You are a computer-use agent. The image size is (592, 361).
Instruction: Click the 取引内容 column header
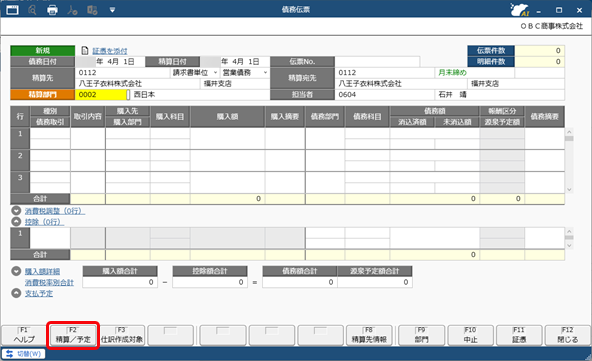tap(88, 117)
